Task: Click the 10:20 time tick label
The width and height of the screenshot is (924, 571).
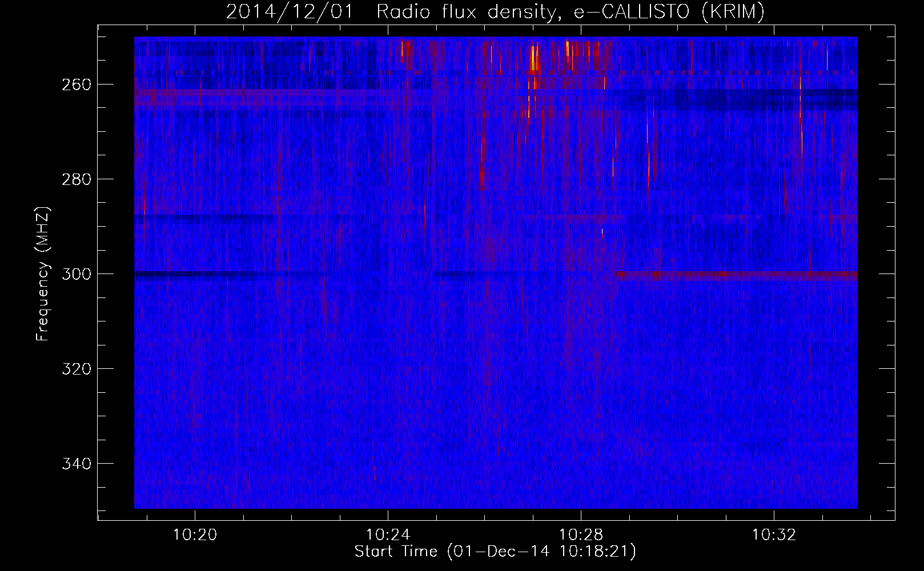Action: pyautogui.click(x=195, y=535)
